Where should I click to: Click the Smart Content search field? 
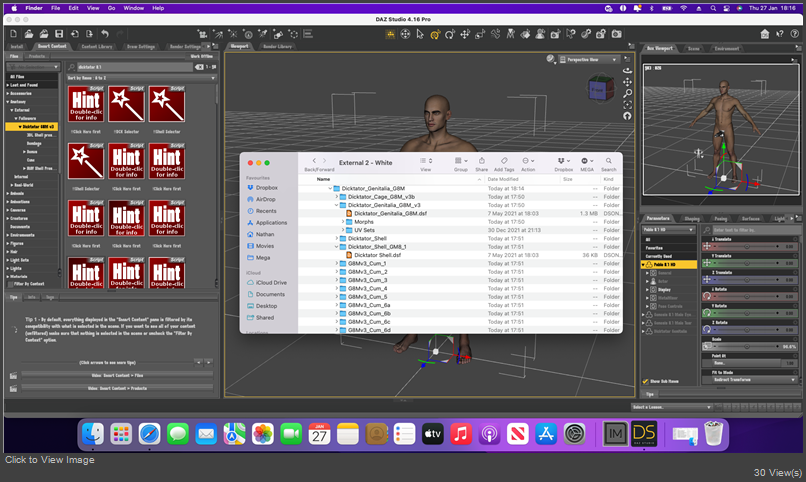pyautogui.click(x=135, y=67)
